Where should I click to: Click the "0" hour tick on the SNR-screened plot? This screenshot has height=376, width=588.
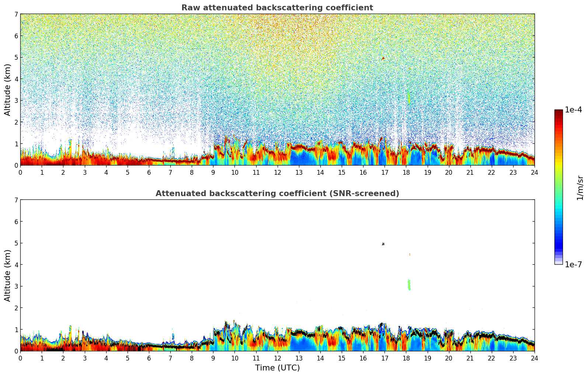20,358
